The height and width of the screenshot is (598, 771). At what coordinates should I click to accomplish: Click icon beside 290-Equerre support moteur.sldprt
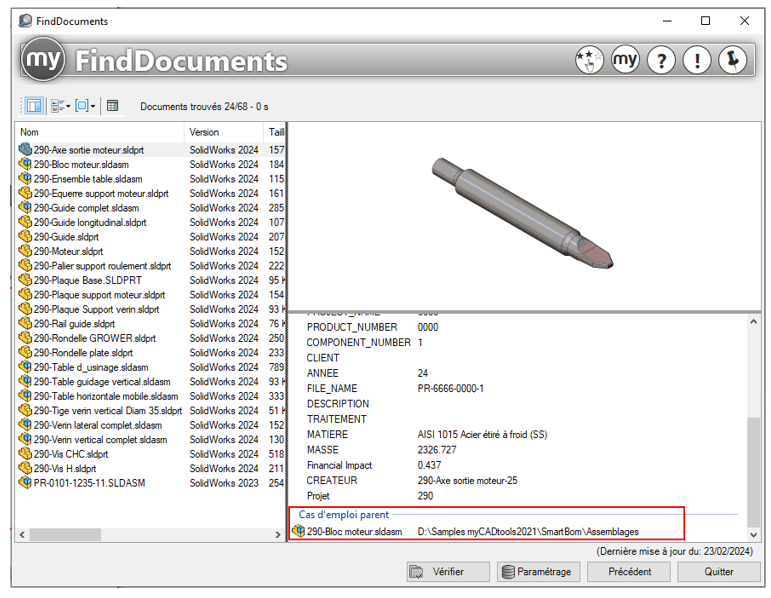pyautogui.click(x=25, y=193)
